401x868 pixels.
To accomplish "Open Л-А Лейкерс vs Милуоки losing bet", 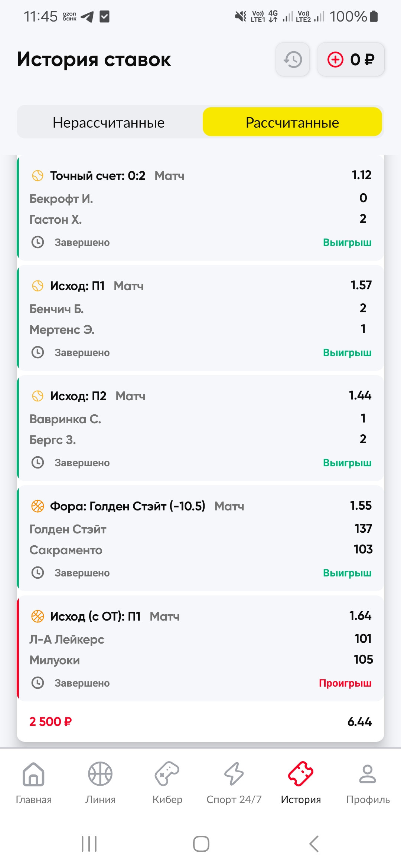I will coord(200,648).
